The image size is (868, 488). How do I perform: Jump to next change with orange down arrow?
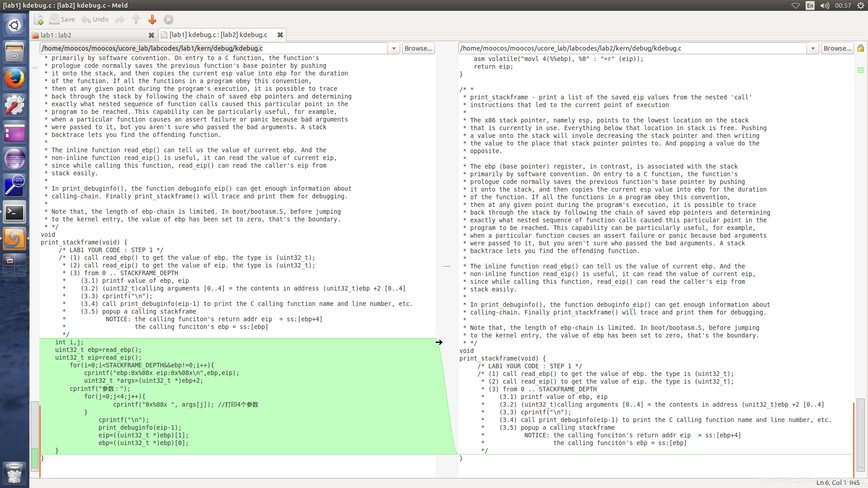(152, 19)
